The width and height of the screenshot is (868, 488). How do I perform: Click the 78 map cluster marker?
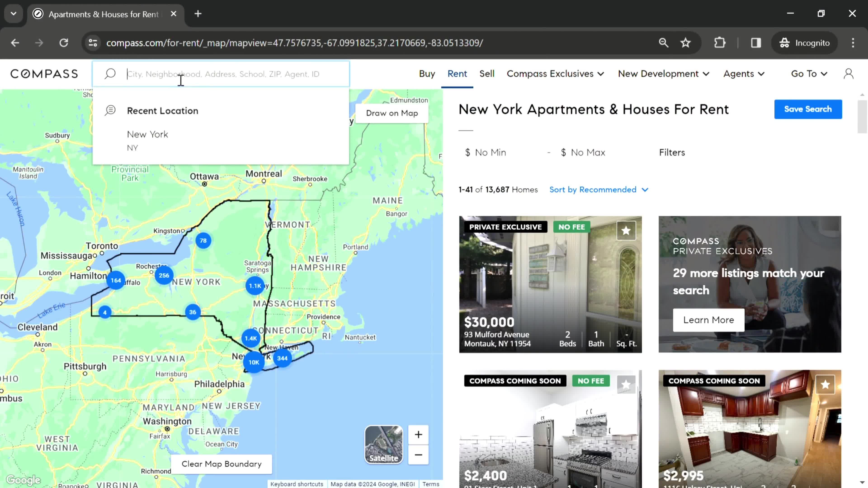(203, 240)
